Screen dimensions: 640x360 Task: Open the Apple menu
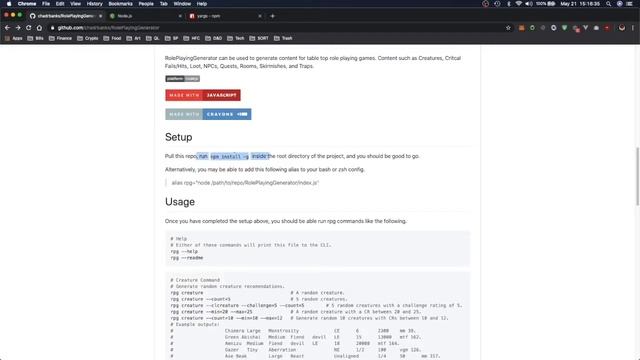(x=9, y=4)
